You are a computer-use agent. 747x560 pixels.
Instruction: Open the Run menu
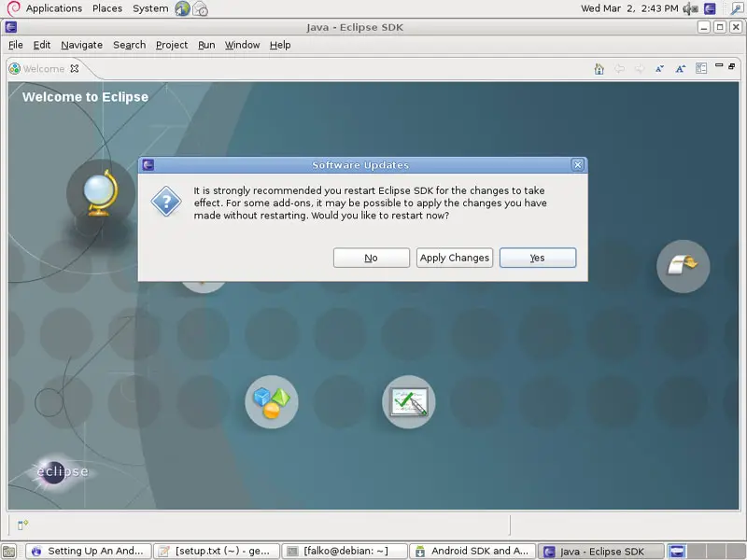[206, 45]
